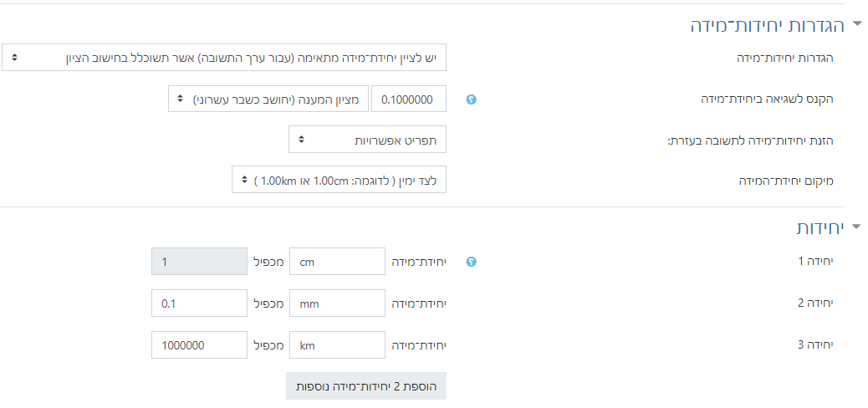Click the הקנס לשגיאה ביחידת־מידה label

coord(767,99)
